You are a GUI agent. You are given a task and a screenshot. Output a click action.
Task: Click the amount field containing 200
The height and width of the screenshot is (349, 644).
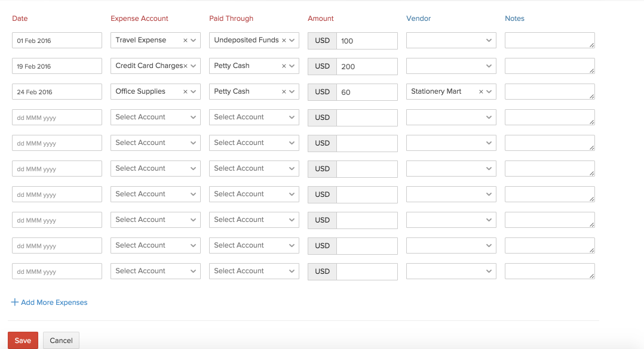(x=367, y=66)
